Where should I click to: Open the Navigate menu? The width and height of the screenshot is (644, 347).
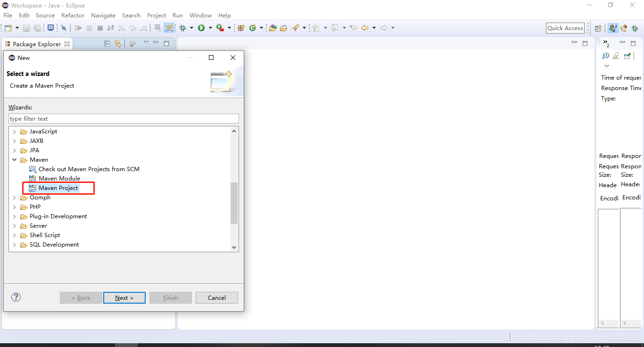point(103,16)
